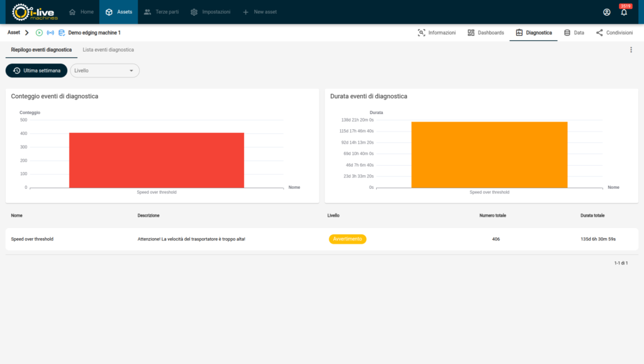644x364 pixels.
Task: Open the notifications bell
Action: point(624,13)
